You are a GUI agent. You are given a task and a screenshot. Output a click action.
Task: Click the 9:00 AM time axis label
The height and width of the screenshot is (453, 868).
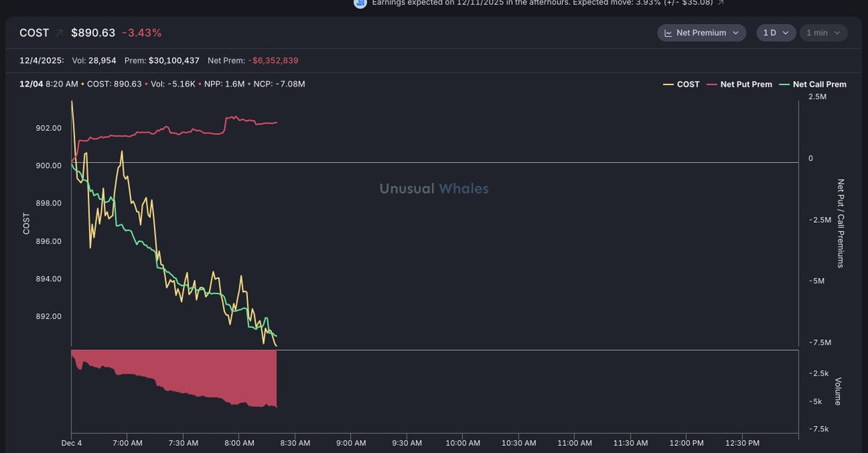coord(350,443)
